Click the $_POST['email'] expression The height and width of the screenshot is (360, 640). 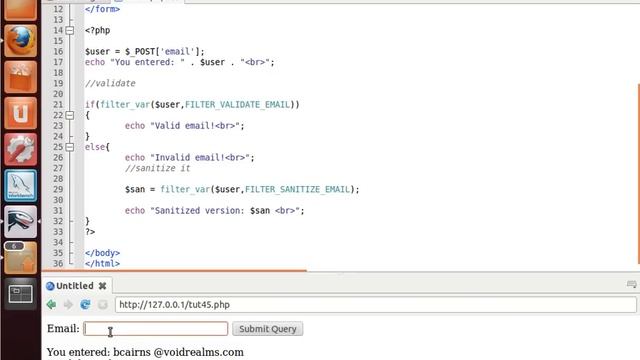[162, 51]
